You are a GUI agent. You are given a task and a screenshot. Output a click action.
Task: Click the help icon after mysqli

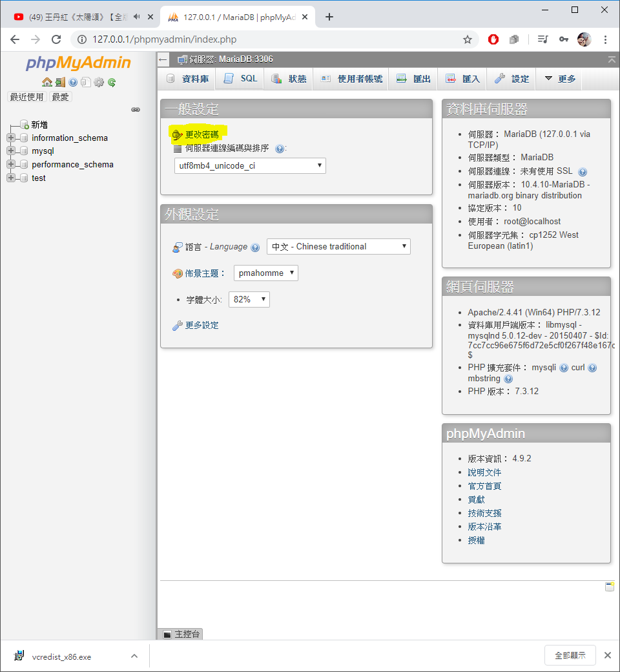564,368
